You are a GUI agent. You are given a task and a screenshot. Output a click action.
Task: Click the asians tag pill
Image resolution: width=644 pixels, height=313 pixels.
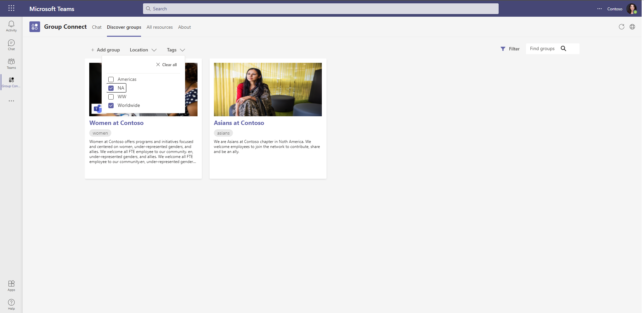point(223,133)
